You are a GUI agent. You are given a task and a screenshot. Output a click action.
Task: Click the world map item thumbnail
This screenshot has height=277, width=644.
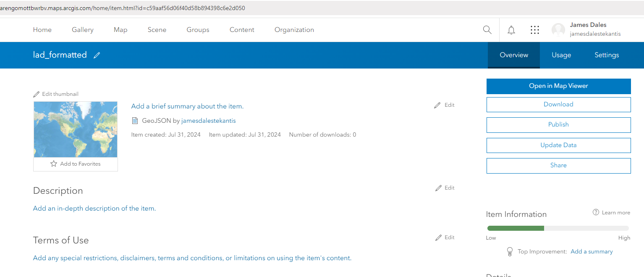tap(76, 129)
